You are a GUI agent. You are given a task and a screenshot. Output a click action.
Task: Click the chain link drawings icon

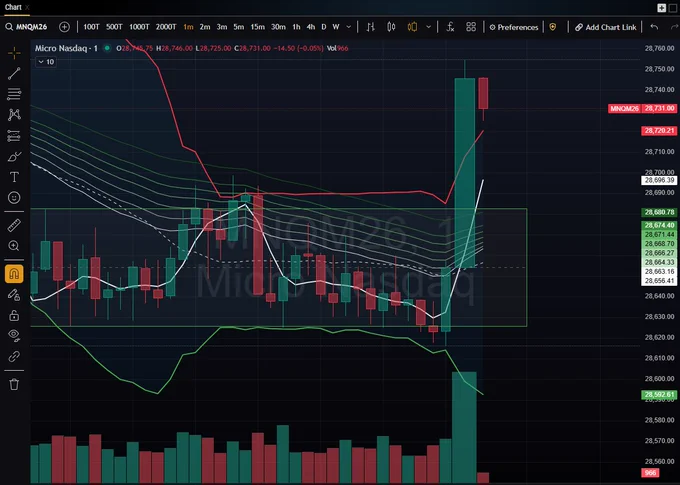[14, 357]
